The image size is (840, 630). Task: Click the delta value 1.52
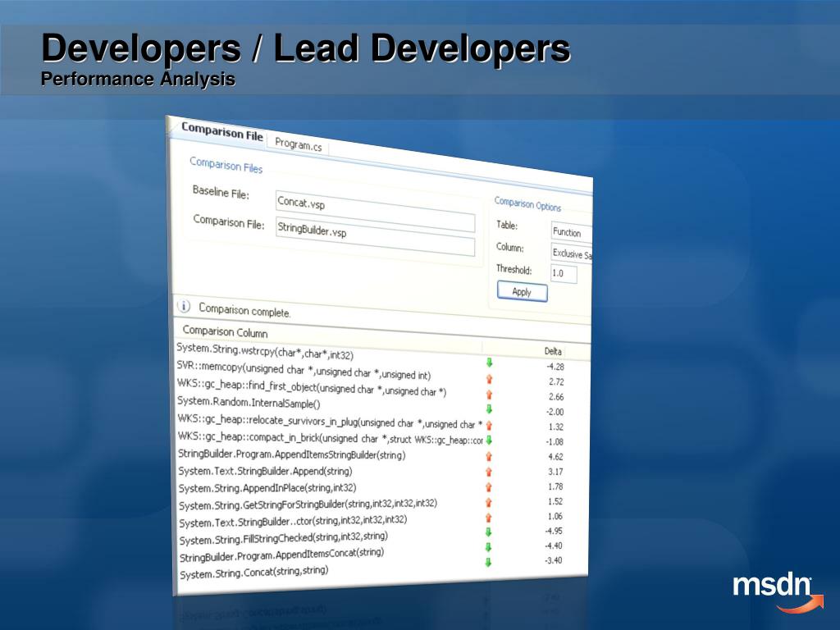point(555,501)
